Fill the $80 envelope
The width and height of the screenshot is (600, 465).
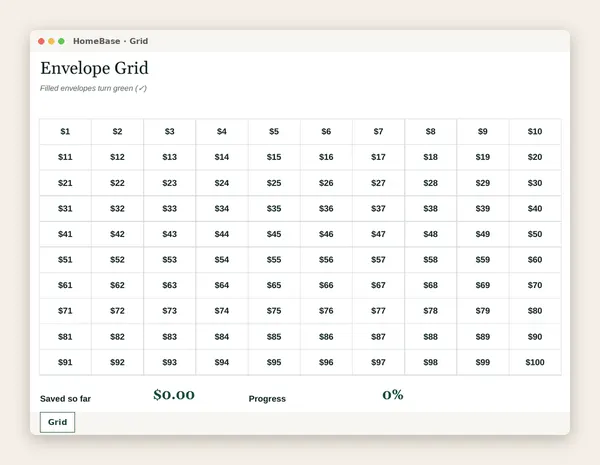pyautogui.click(x=535, y=311)
